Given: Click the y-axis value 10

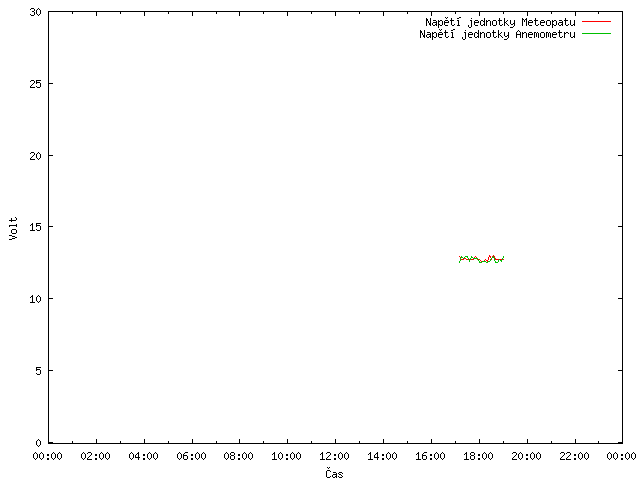Looking at the screenshot, I should pos(36,299).
